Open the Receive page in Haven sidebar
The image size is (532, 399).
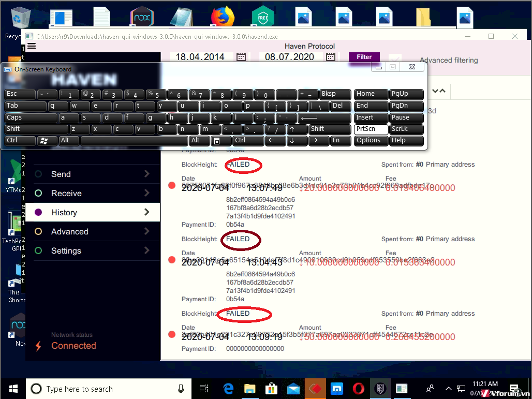click(93, 193)
